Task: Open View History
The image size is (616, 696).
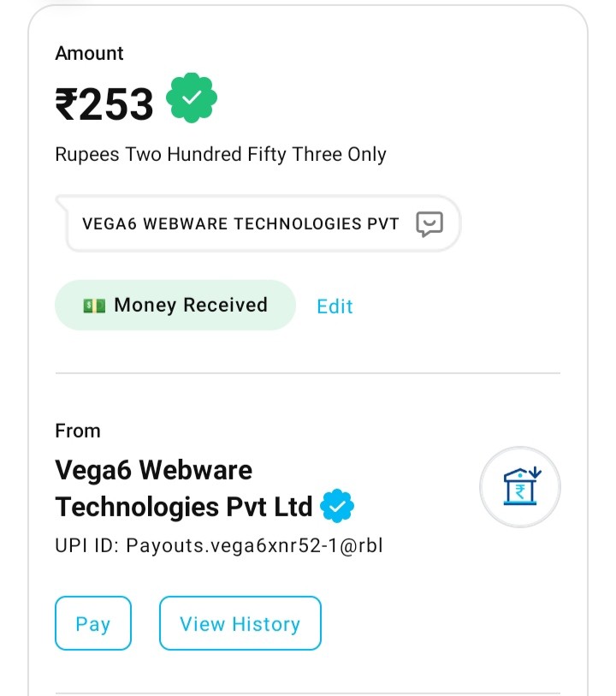Action: [x=240, y=624]
